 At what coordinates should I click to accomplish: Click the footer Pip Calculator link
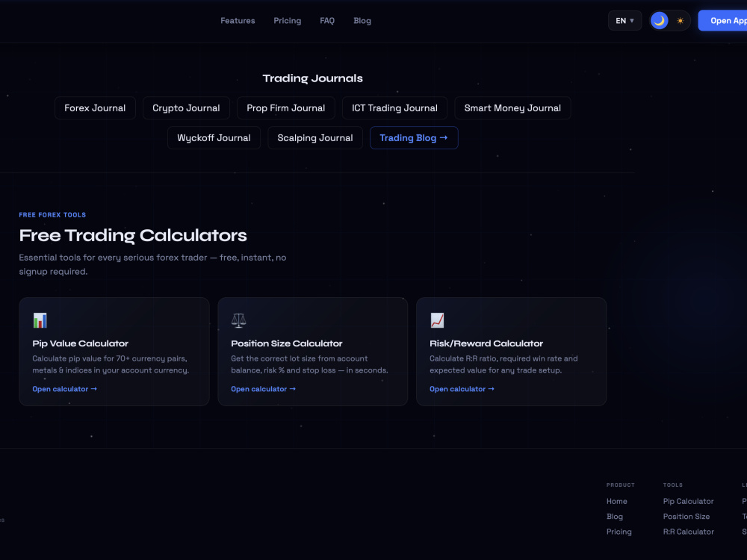689,502
